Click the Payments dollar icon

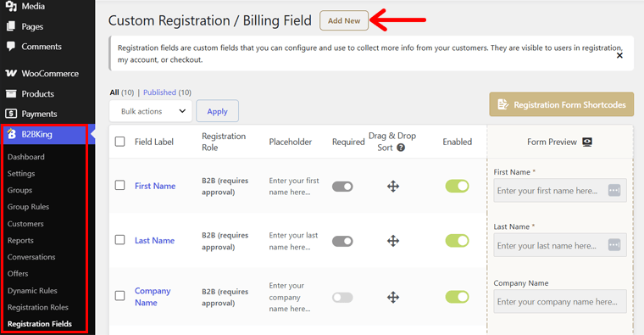pos(11,114)
